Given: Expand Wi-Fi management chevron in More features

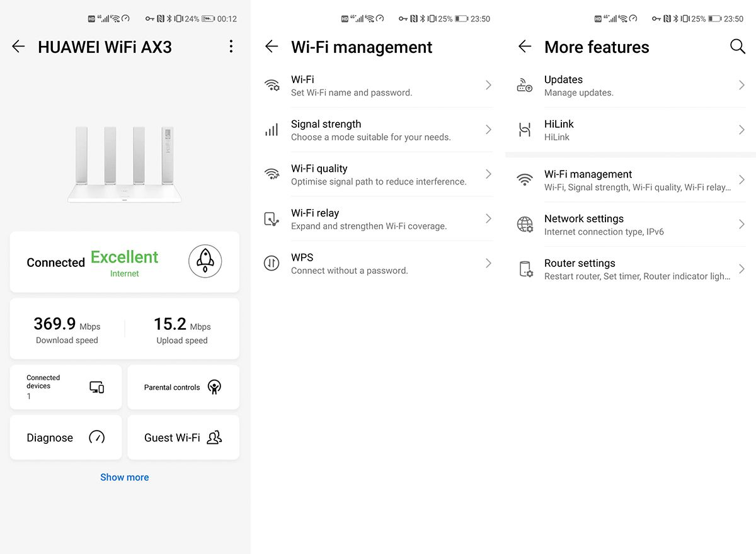Looking at the screenshot, I should (742, 180).
